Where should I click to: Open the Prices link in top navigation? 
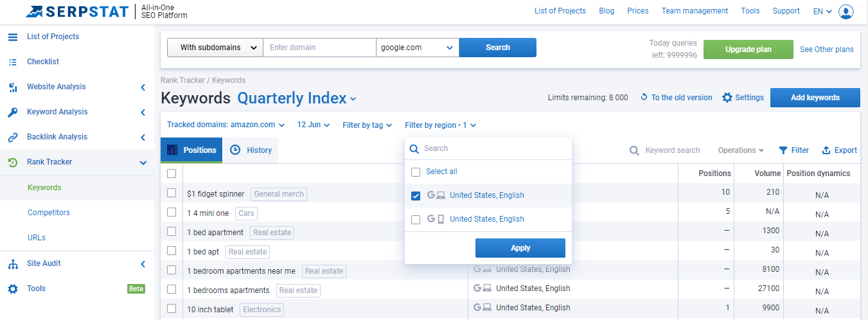(x=638, y=11)
